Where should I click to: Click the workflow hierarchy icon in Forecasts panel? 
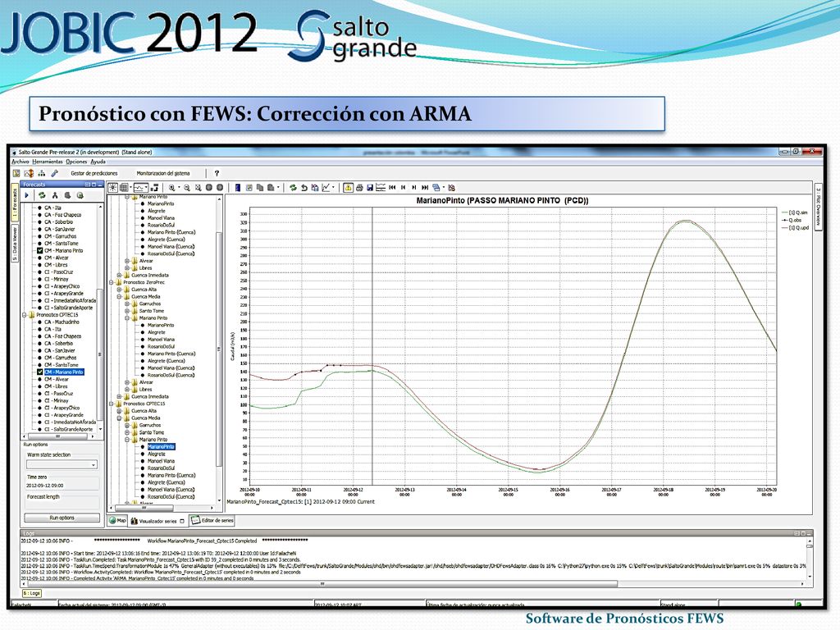pos(55,195)
